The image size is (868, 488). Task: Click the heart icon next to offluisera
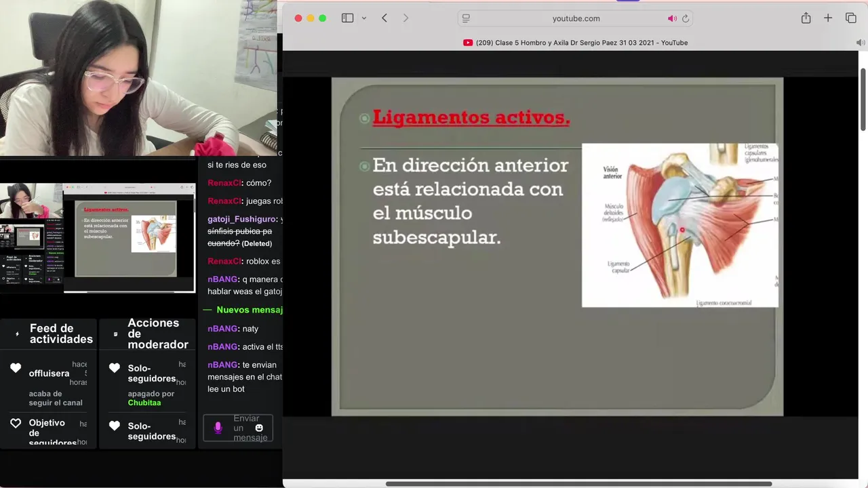(16, 368)
